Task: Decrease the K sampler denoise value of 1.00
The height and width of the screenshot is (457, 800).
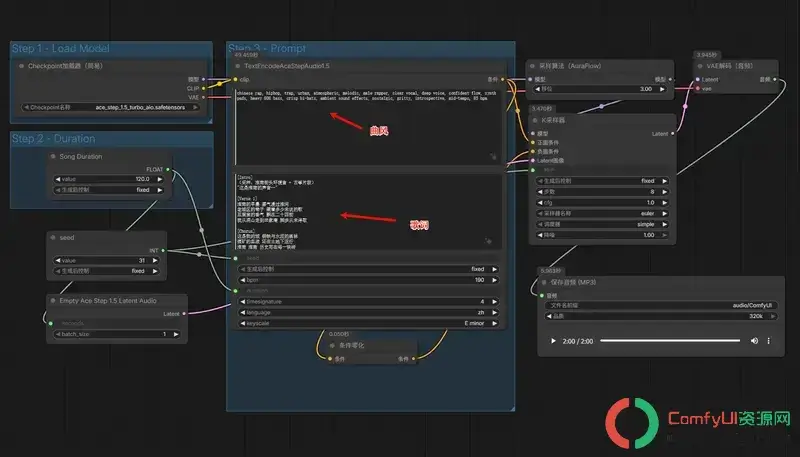Action: pyautogui.click(x=540, y=235)
